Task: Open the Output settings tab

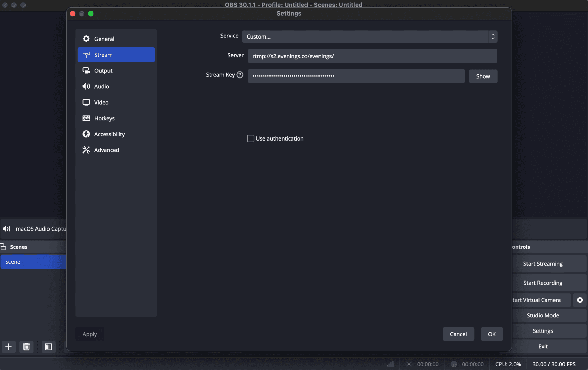Action: pos(116,71)
